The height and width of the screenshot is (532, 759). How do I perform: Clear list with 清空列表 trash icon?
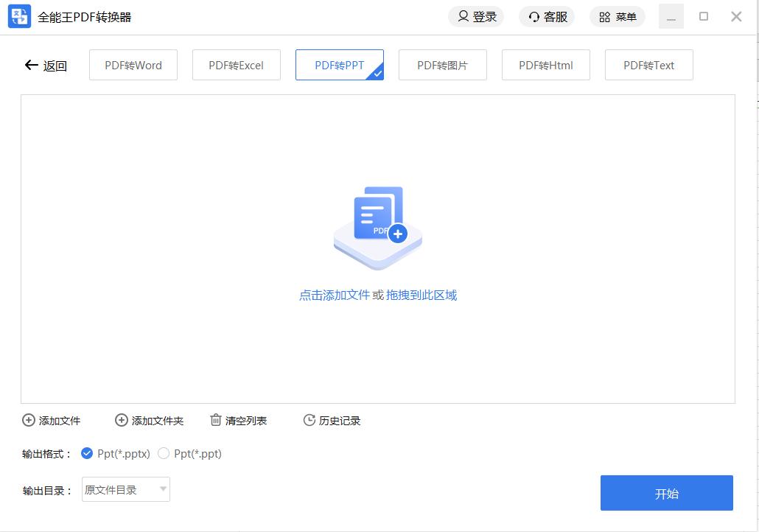[216, 420]
